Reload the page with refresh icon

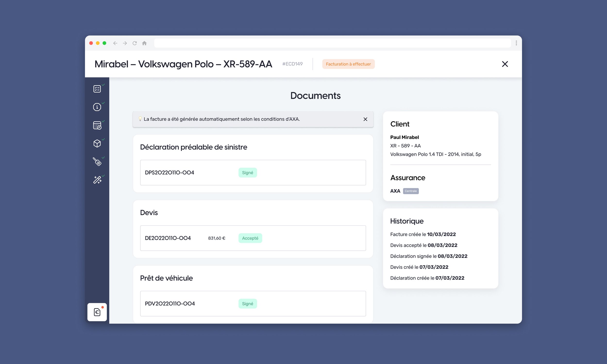(x=135, y=43)
